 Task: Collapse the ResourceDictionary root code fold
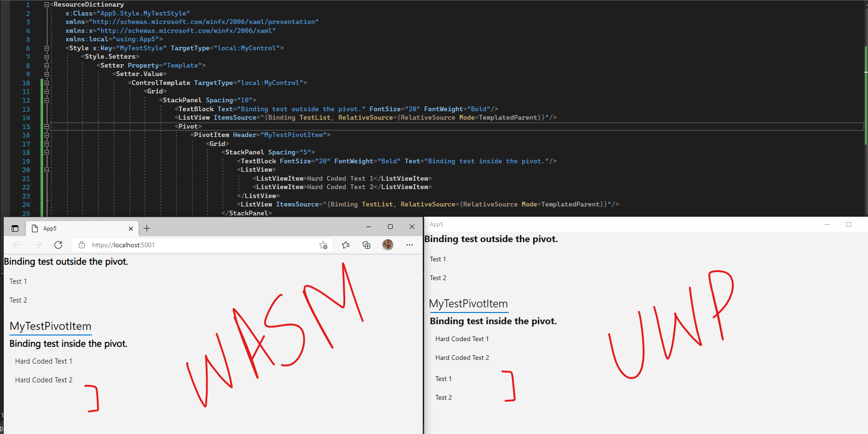click(46, 4)
